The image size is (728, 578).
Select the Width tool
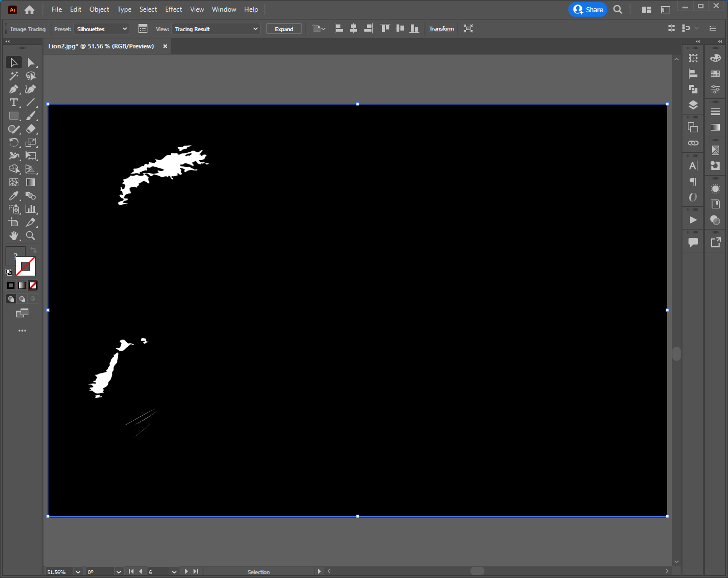coord(14,156)
